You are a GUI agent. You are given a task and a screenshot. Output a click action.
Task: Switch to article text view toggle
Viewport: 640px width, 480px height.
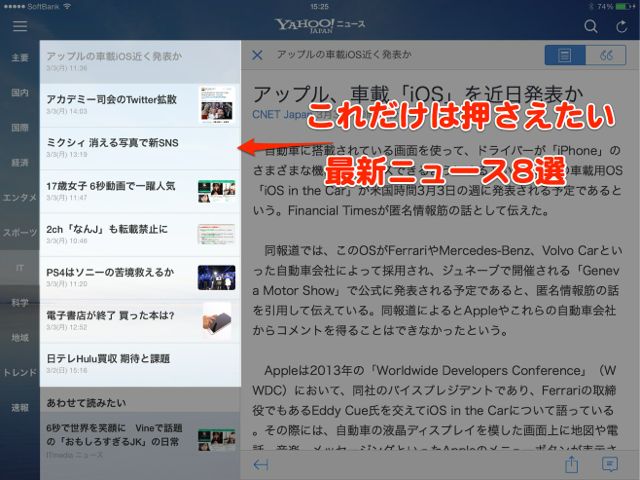click(565, 55)
